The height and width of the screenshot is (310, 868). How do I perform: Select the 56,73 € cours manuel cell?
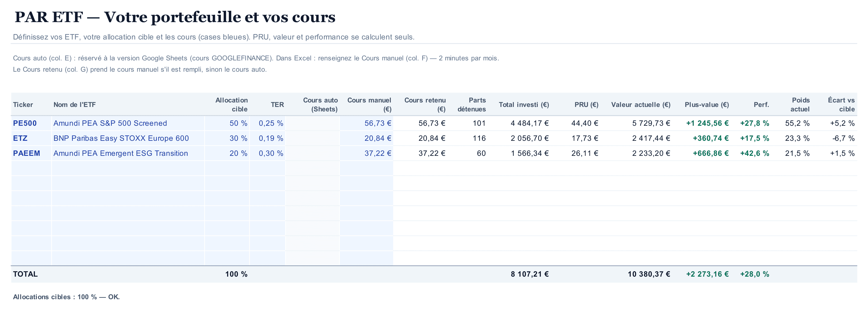tap(367, 123)
